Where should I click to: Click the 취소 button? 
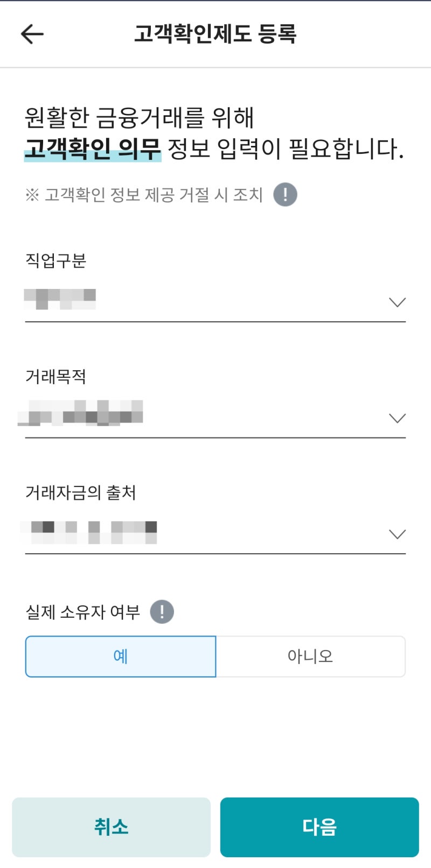pyautogui.click(x=111, y=827)
